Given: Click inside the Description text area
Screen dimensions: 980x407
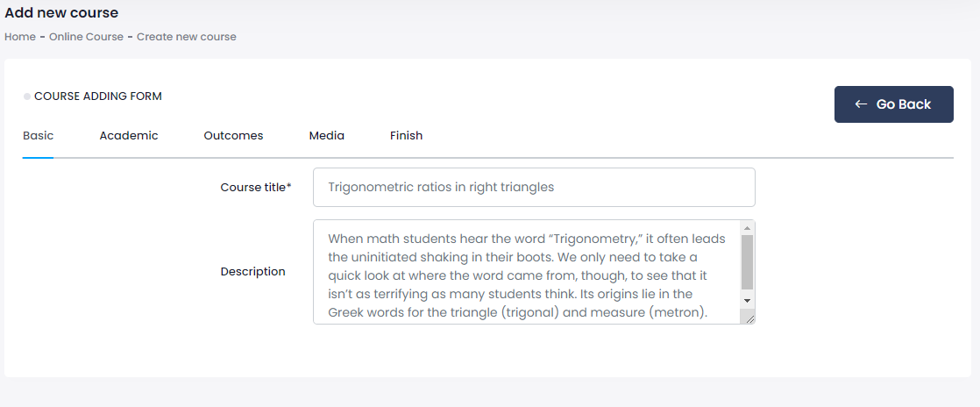Looking at the screenshot, I should (x=526, y=272).
